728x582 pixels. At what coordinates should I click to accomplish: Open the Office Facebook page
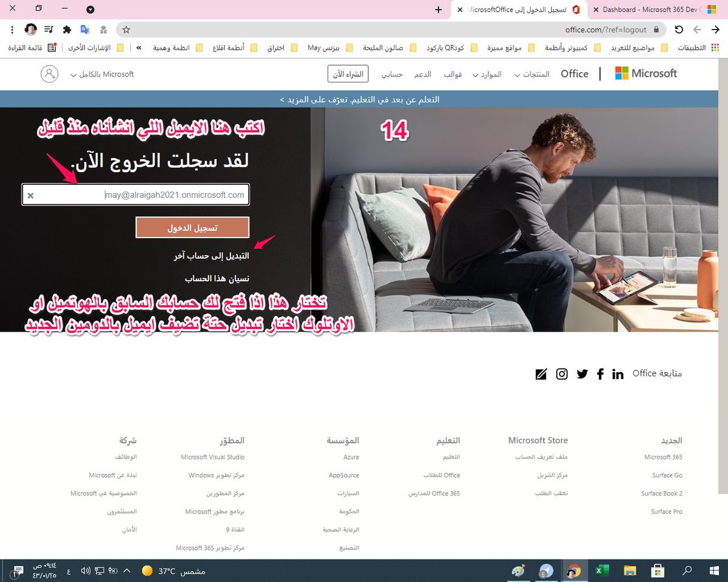[x=600, y=374]
